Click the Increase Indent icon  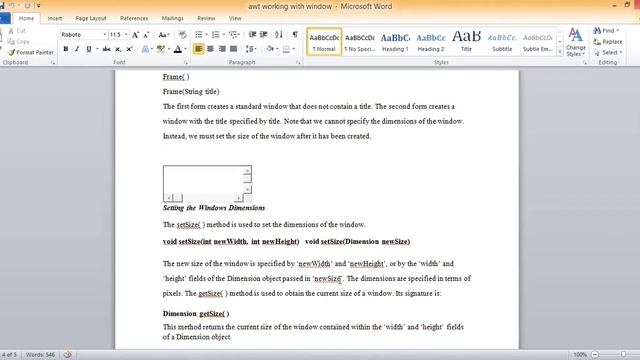pyautogui.click(x=264, y=35)
